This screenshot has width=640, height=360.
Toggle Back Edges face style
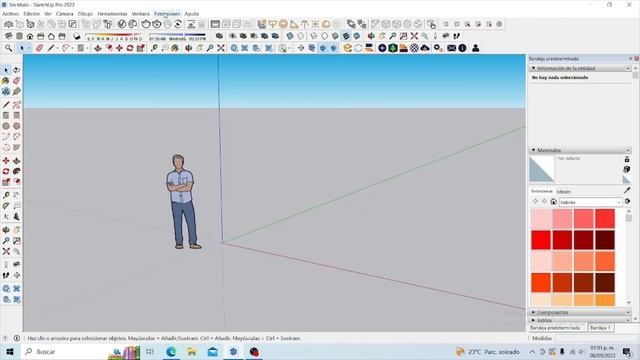tap(300, 36)
